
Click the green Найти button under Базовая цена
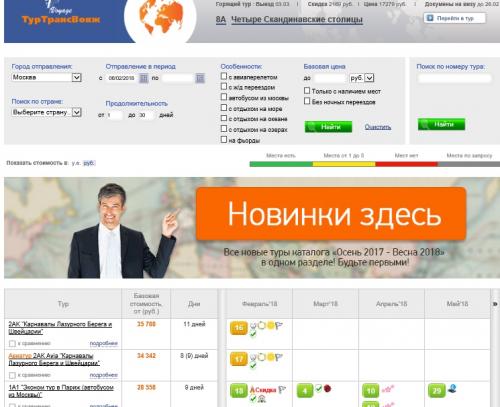click(x=328, y=127)
